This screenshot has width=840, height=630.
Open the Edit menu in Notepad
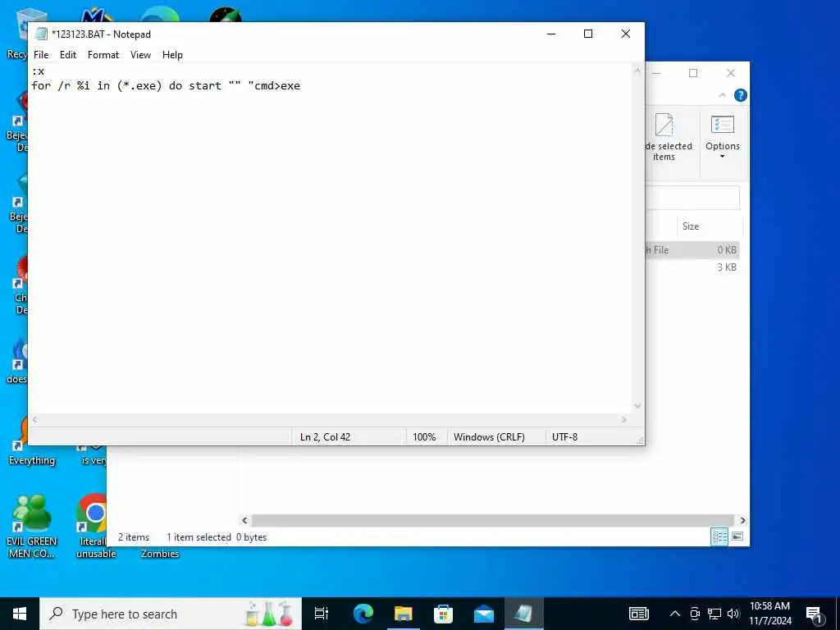pyautogui.click(x=68, y=55)
